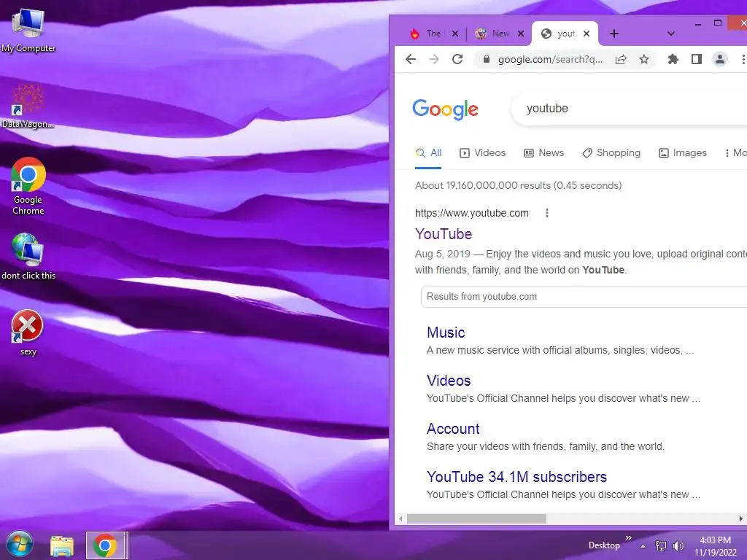Expand the Desktop toolbar chevron
747x560 pixels.
point(628,538)
